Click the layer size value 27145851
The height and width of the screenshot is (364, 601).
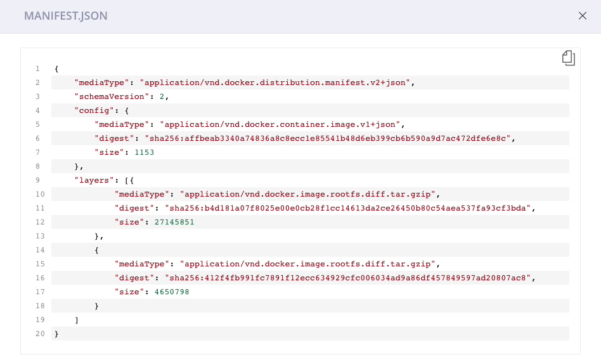(174, 222)
